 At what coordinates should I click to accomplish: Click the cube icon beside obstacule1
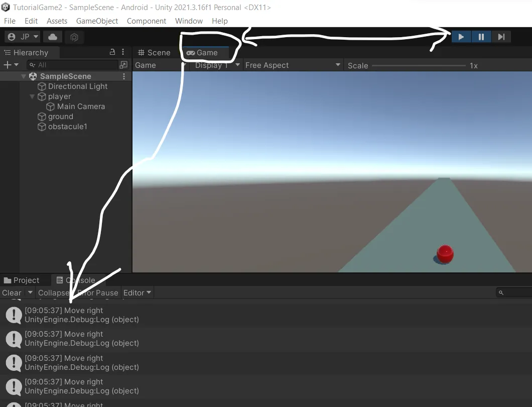click(42, 127)
